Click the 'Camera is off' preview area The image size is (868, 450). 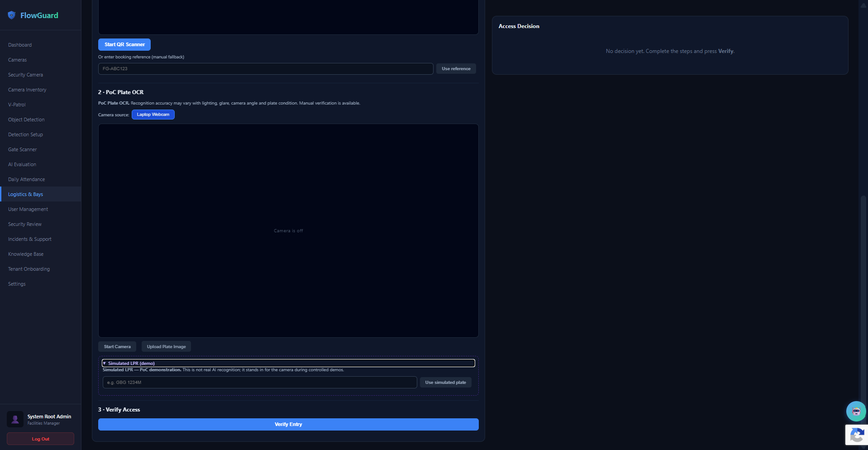(288, 231)
